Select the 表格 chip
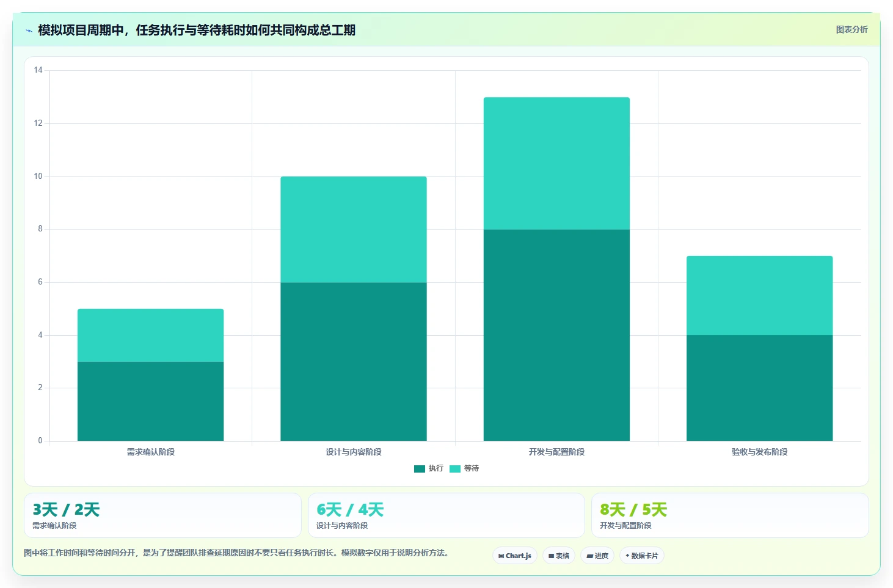Screen dimensions: 893x588 (559, 556)
